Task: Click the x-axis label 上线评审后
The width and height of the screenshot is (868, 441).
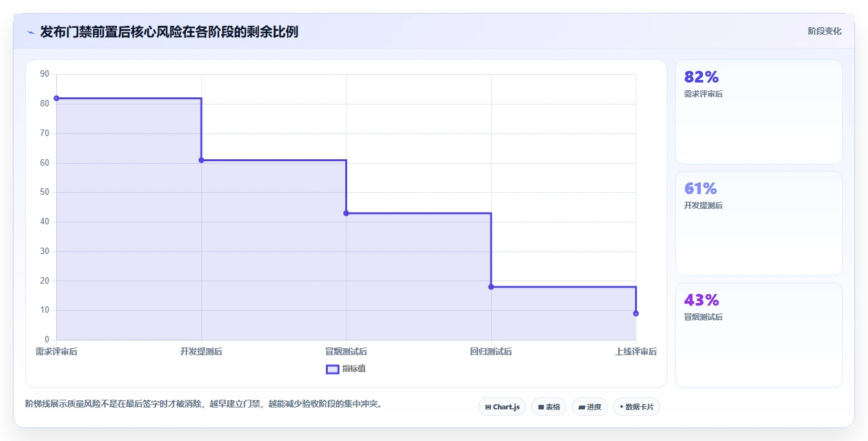Action: tap(636, 351)
